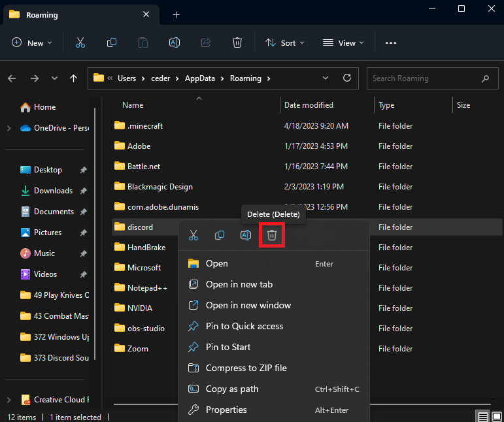
Task: Choose 'Compress to ZIP file' option
Action: point(246,368)
